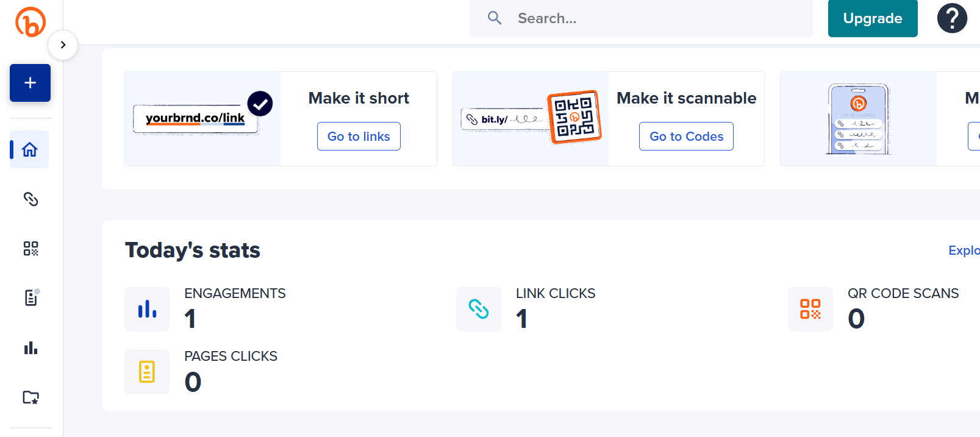Click the yourbrnd.co/link thumbnail image
Viewport: 980px width, 437px height.
click(x=202, y=118)
